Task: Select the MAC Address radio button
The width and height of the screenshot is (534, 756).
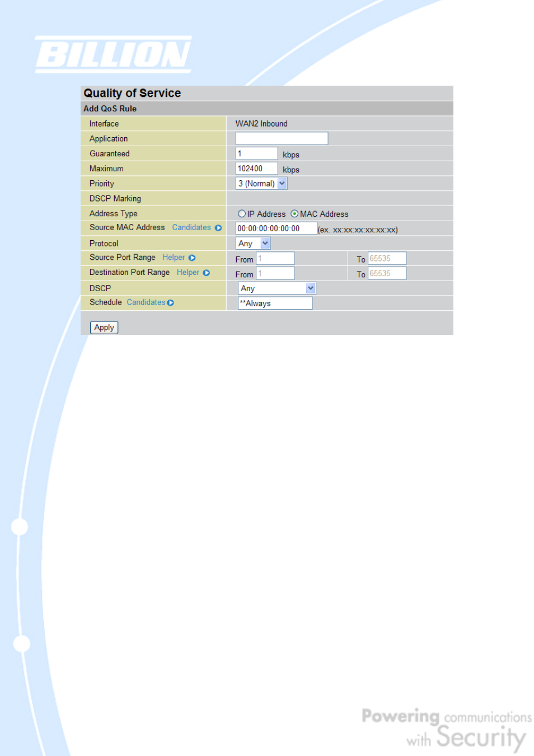Action: [294, 214]
